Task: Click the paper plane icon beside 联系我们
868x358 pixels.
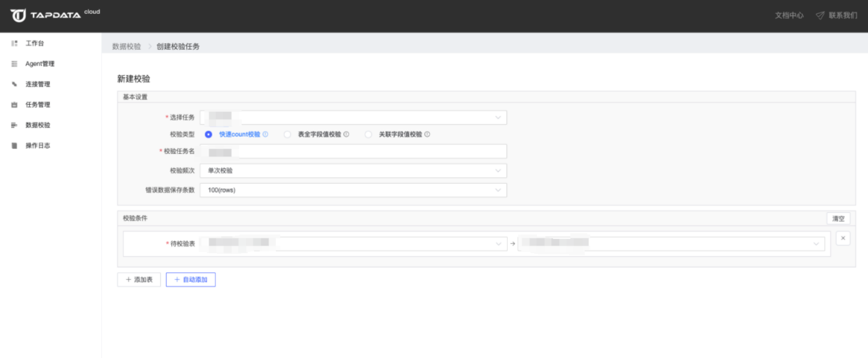Action: click(x=820, y=15)
